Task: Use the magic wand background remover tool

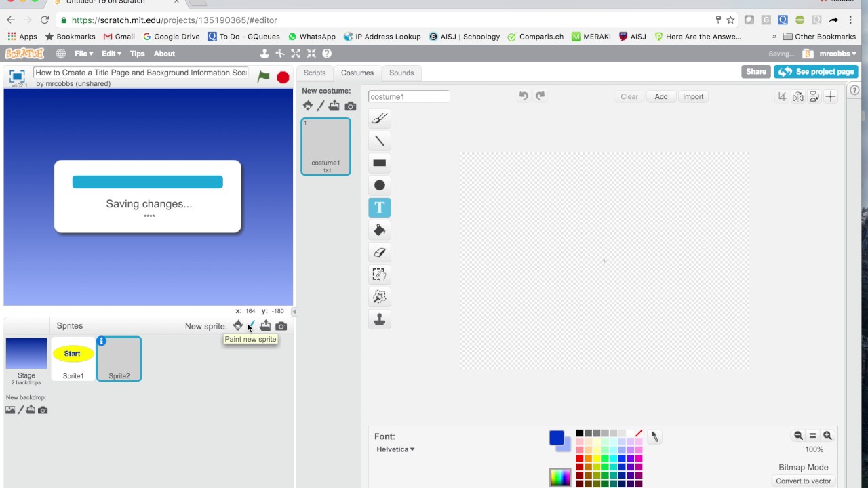Action: (380, 297)
